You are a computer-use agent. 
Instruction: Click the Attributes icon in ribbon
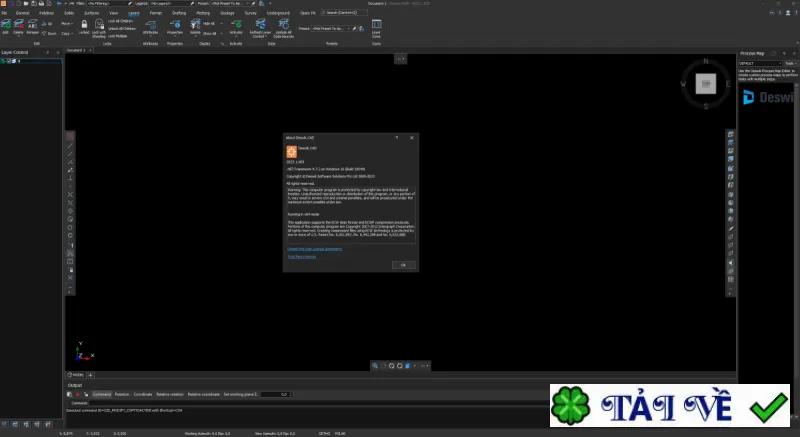tap(151, 27)
